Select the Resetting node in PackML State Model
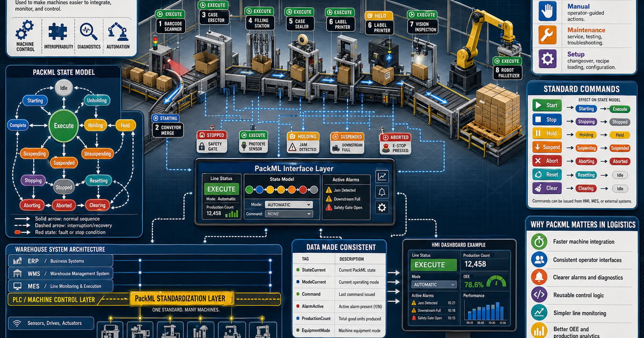Viewport: 644px width, 338px height. pos(99,181)
